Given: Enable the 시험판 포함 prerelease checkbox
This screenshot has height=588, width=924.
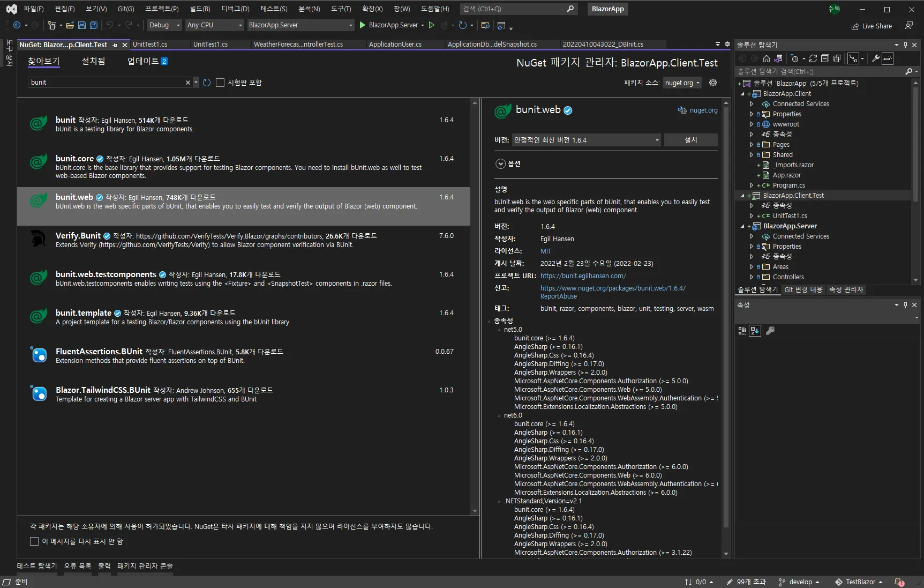Looking at the screenshot, I should pos(220,83).
